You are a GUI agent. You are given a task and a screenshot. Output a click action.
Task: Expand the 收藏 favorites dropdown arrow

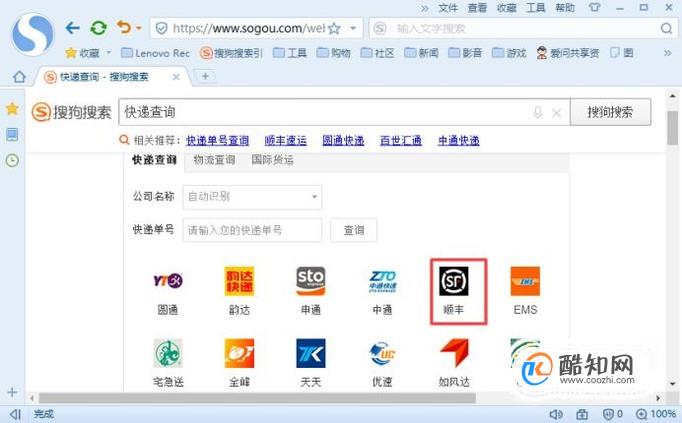pyautogui.click(x=109, y=53)
